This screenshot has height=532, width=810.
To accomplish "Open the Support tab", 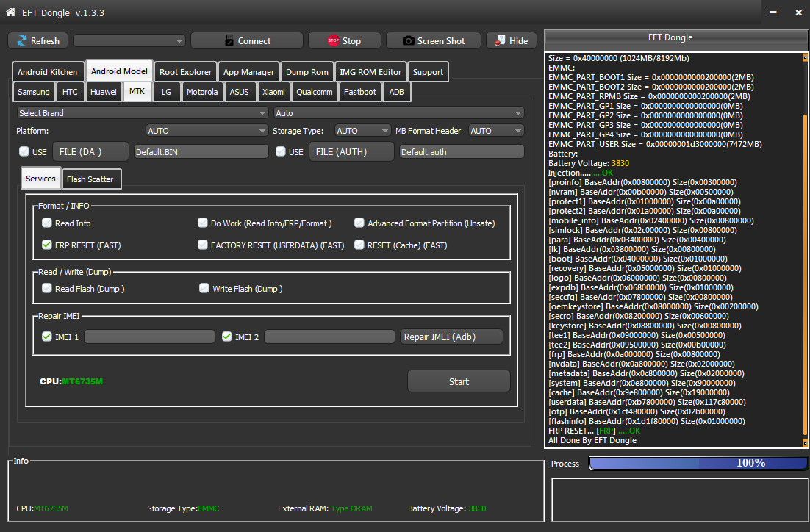I will click(x=428, y=72).
